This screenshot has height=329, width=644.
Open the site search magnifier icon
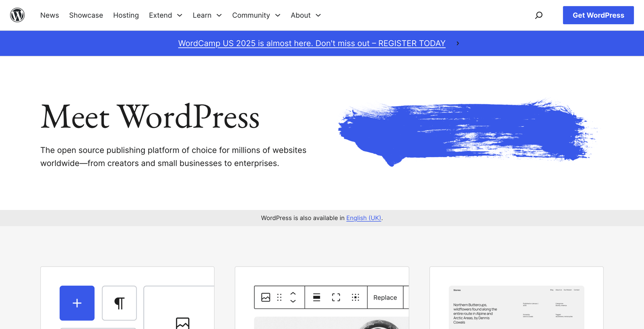click(539, 15)
